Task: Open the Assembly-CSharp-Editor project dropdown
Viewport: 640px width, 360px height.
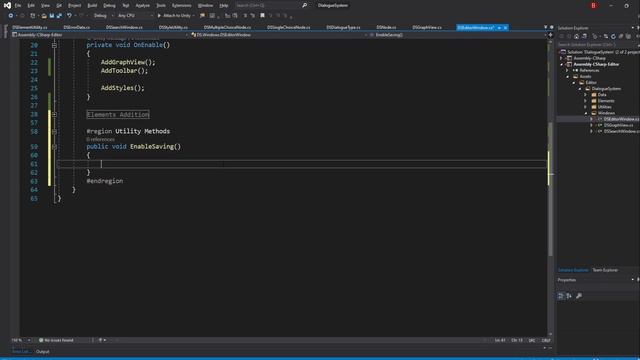Action: 100,35
